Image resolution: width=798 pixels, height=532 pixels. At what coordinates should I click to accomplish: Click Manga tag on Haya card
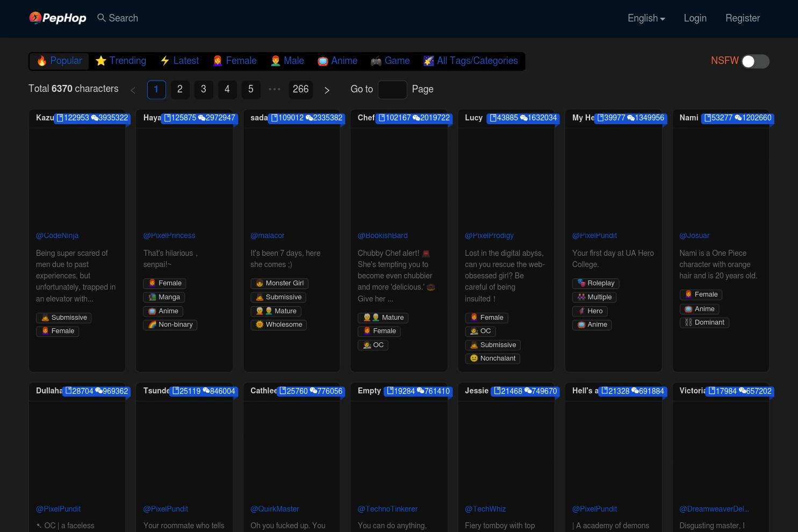click(x=164, y=297)
